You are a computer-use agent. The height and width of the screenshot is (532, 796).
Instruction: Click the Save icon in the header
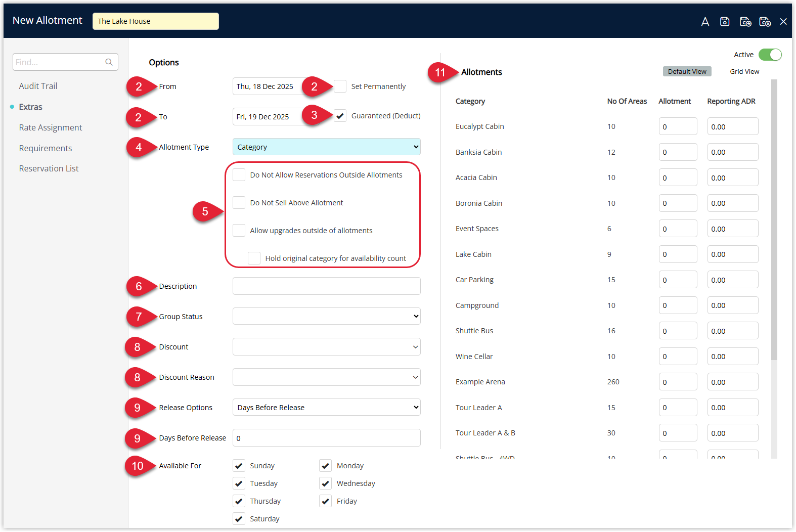[725, 22]
